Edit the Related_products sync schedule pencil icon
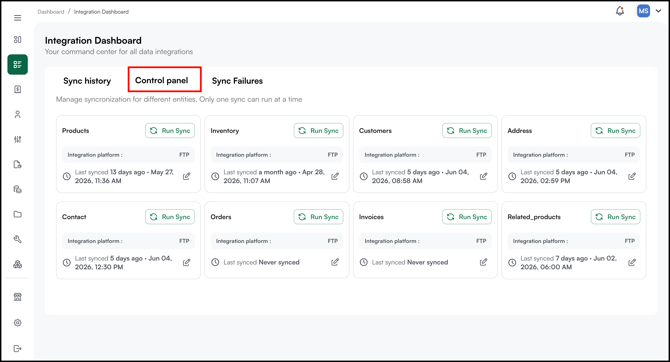 tap(632, 262)
